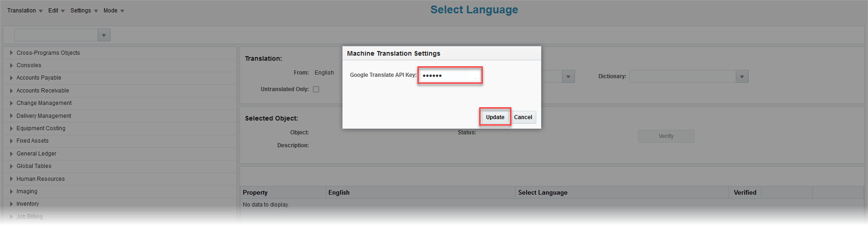
Task: Click the English column header
Action: tap(420, 193)
